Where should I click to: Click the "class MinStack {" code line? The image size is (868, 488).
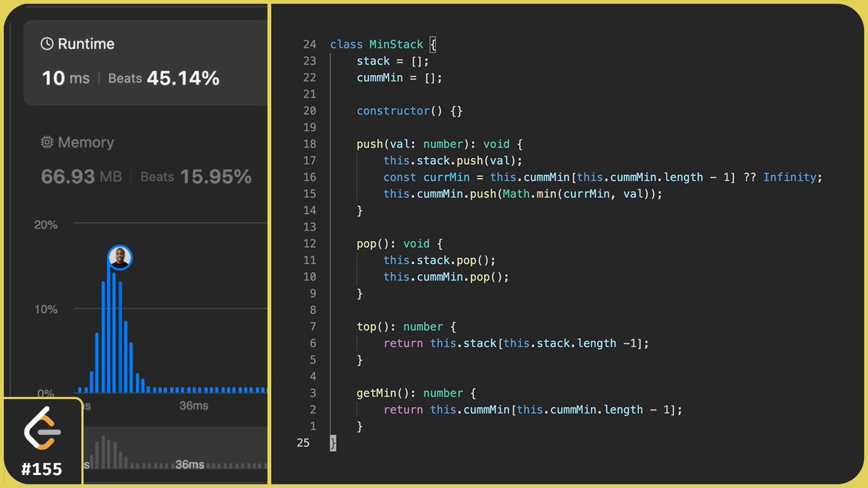coord(383,44)
